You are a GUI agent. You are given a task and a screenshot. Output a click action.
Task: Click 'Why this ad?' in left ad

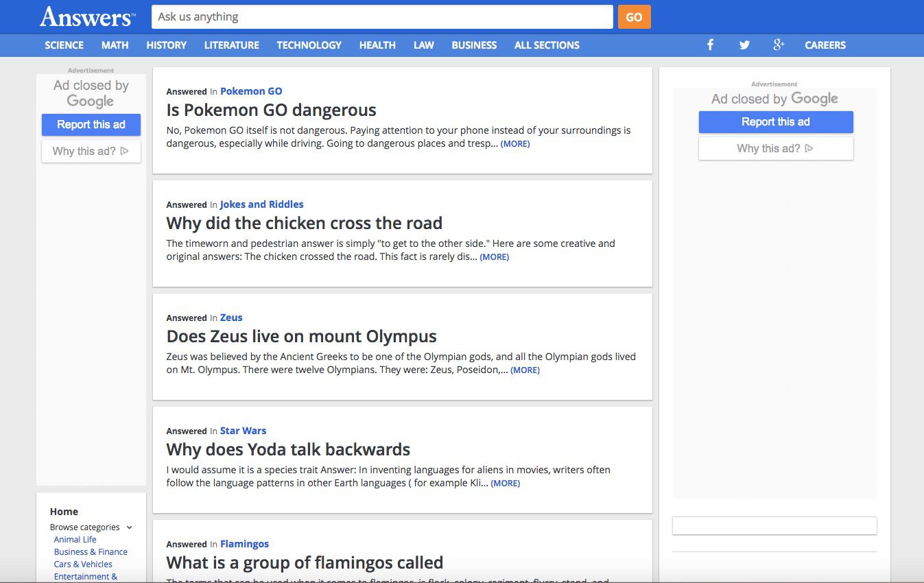coord(91,152)
